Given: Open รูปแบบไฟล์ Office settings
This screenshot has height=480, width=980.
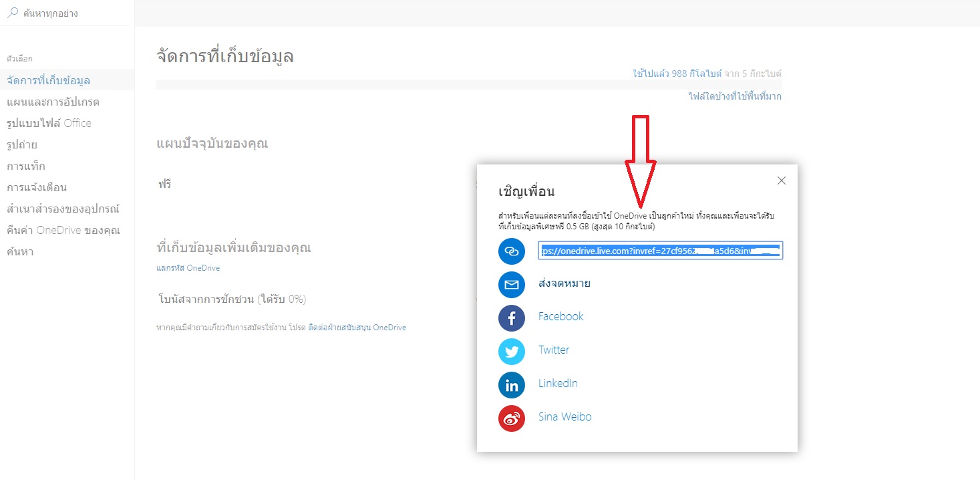Looking at the screenshot, I should (x=49, y=123).
